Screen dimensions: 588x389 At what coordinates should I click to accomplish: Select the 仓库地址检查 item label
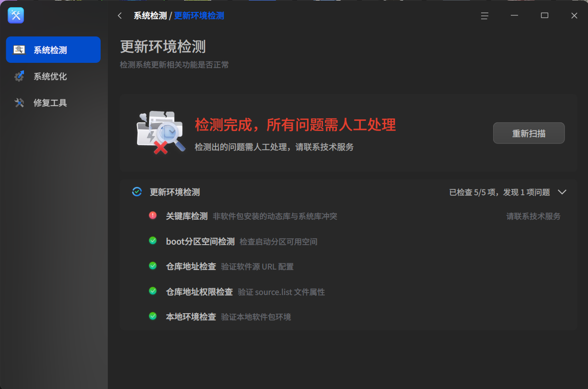191,267
